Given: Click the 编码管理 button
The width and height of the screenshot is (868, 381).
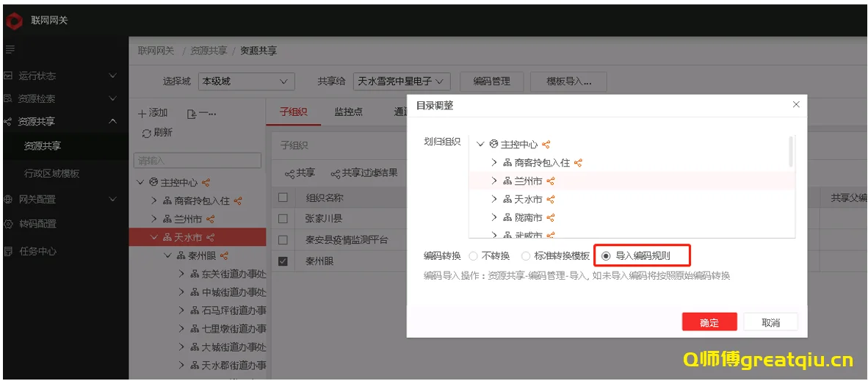Looking at the screenshot, I should 491,81.
